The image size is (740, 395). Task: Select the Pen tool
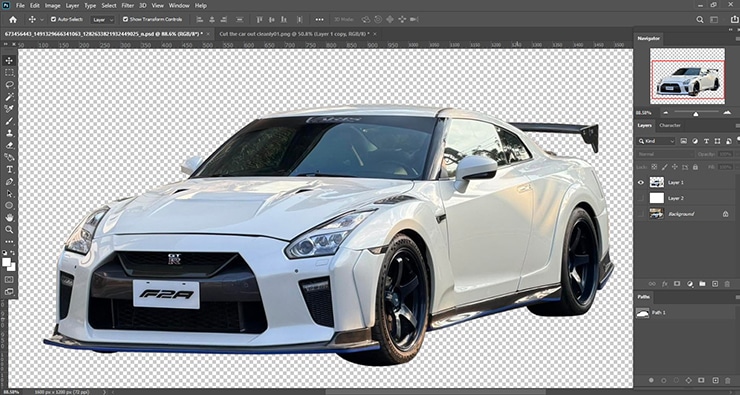pos(9,182)
